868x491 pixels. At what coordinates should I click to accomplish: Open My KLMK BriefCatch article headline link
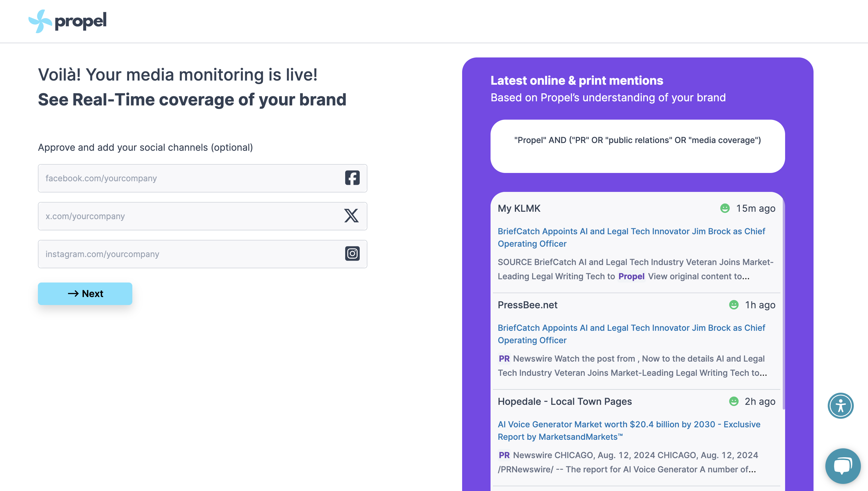coord(631,238)
